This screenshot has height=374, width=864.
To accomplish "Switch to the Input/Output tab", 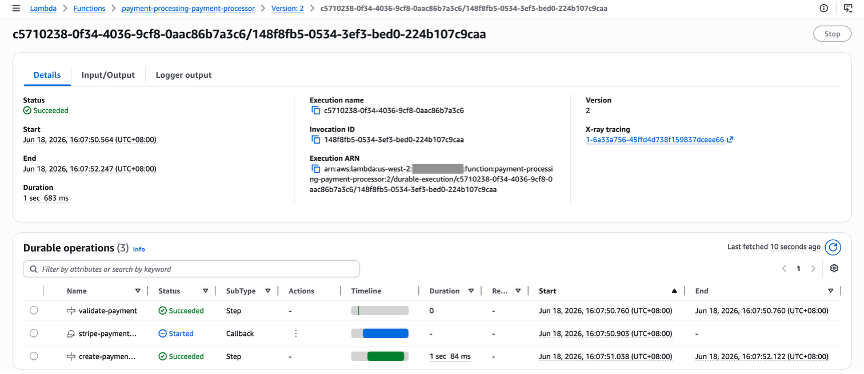I will (x=108, y=75).
